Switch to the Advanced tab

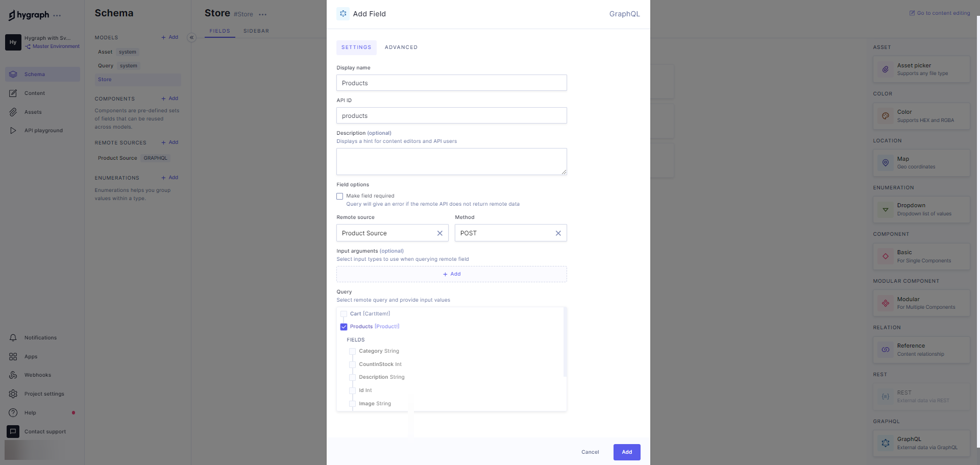coord(401,47)
